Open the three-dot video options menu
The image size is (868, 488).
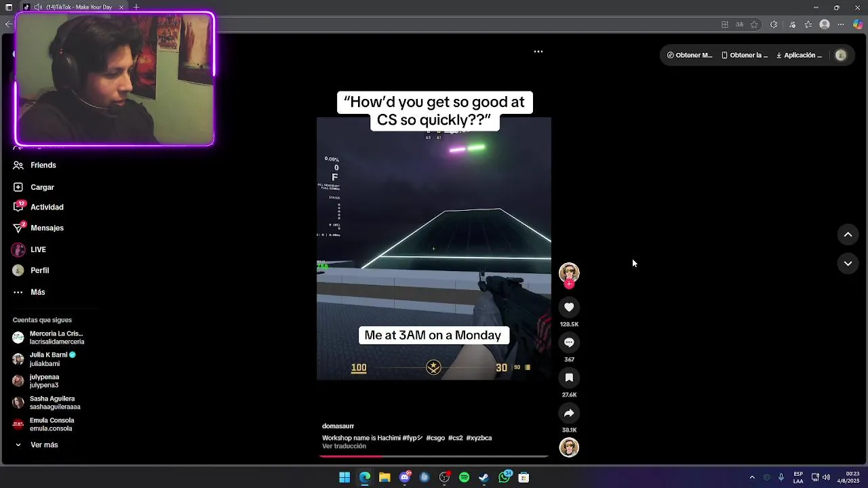(538, 52)
